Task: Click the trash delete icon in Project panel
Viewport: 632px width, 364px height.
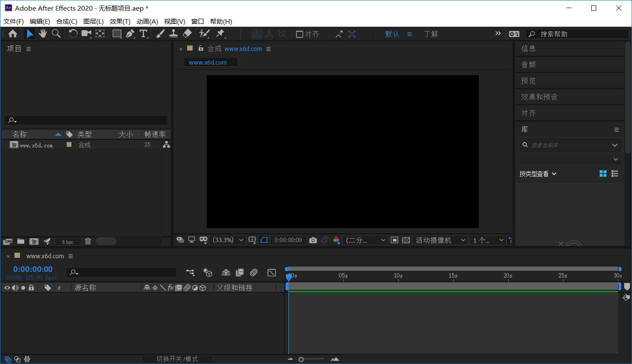Action: [88, 241]
